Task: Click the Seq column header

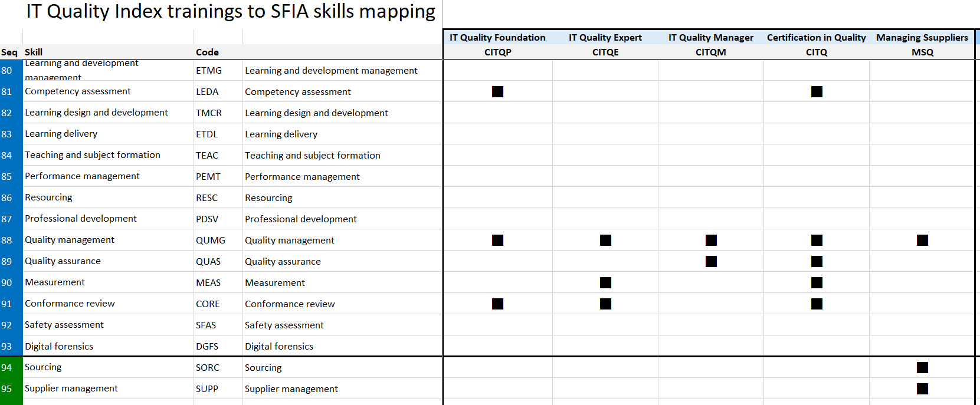Action: [x=9, y=52]
